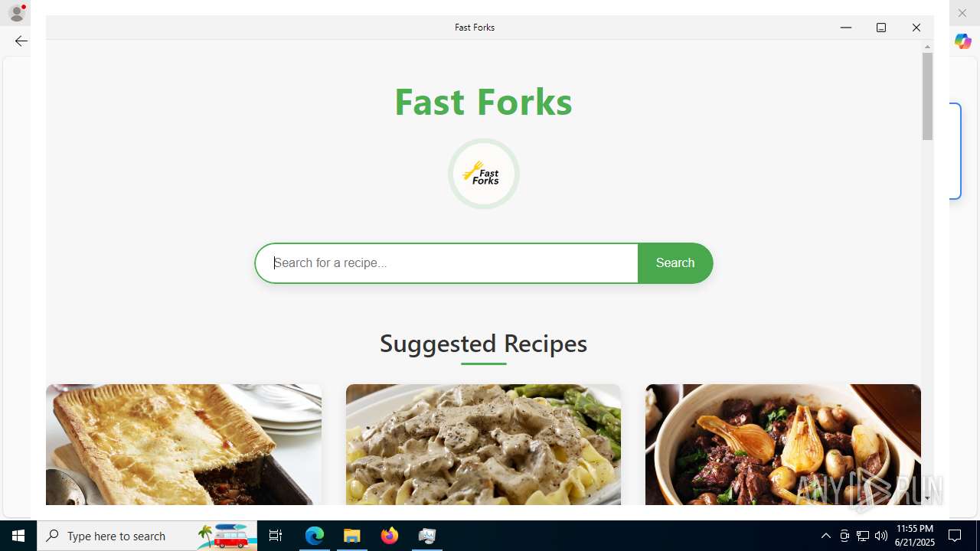Open the beef stroganoff recipe thumbnail
The height and width of the screenshot is (551, 980).
(x=483, y=445)
